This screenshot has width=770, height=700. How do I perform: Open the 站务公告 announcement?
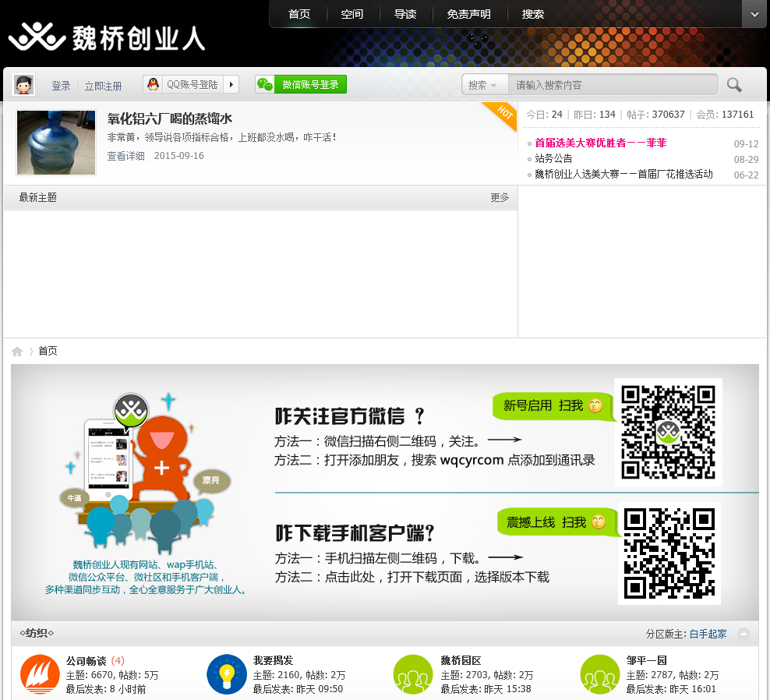coord(553,159)
